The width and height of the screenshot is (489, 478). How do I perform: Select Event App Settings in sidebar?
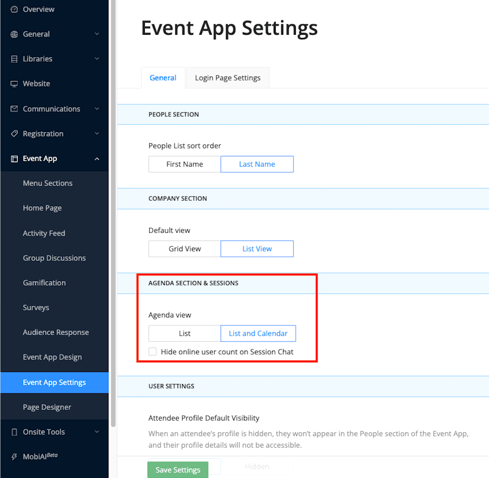click(x=54, y=382)
